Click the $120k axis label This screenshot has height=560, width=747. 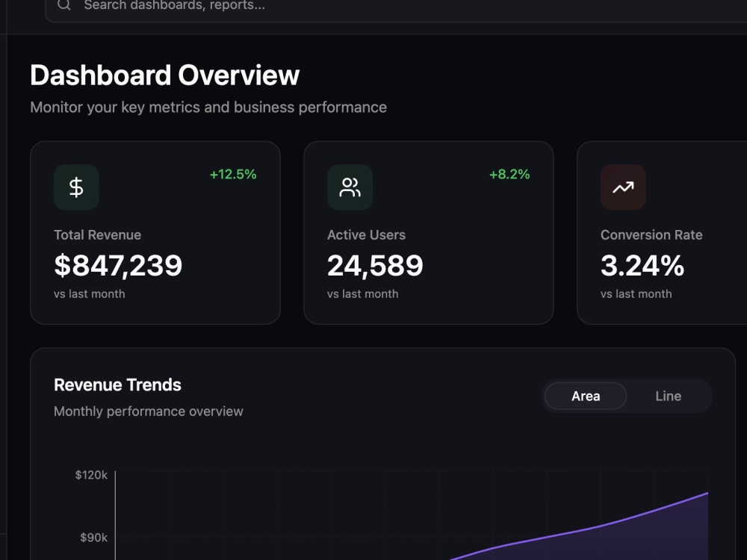coord(91,475)
